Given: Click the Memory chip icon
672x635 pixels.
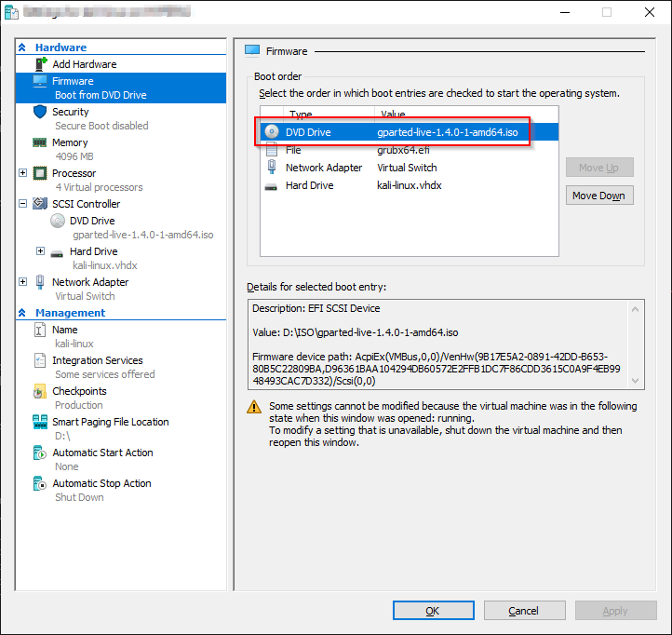Looking at the screenshot, I should tap(40, 142).
